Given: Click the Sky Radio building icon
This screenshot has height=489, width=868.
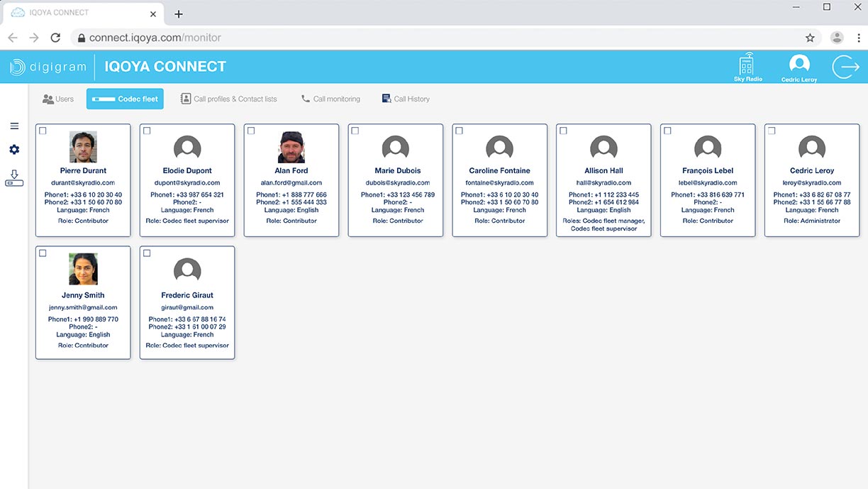Looking at the screenshot, I should tap(747, 65).
